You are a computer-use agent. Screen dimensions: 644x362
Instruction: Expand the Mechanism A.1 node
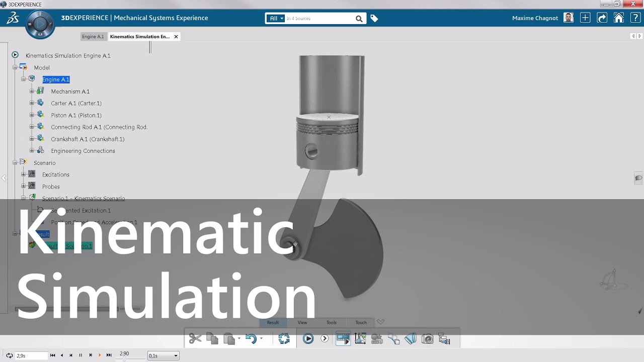(x=32, y=91)
